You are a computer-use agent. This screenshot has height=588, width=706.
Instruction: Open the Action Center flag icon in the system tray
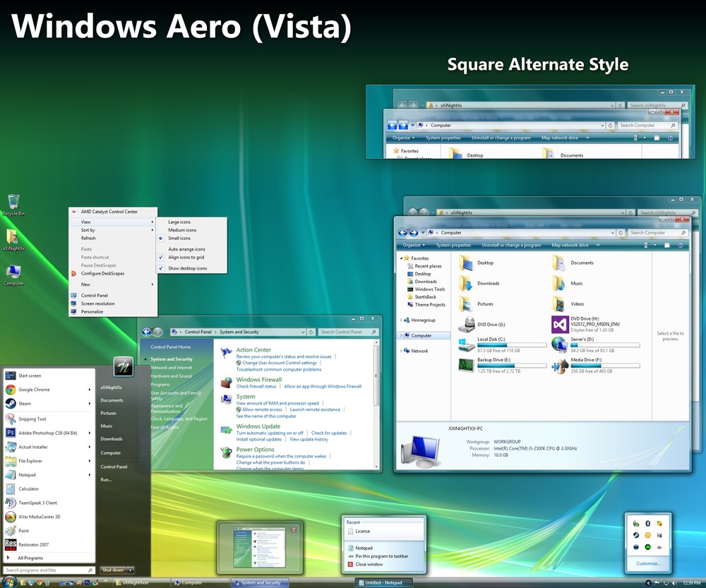(657, 582)
